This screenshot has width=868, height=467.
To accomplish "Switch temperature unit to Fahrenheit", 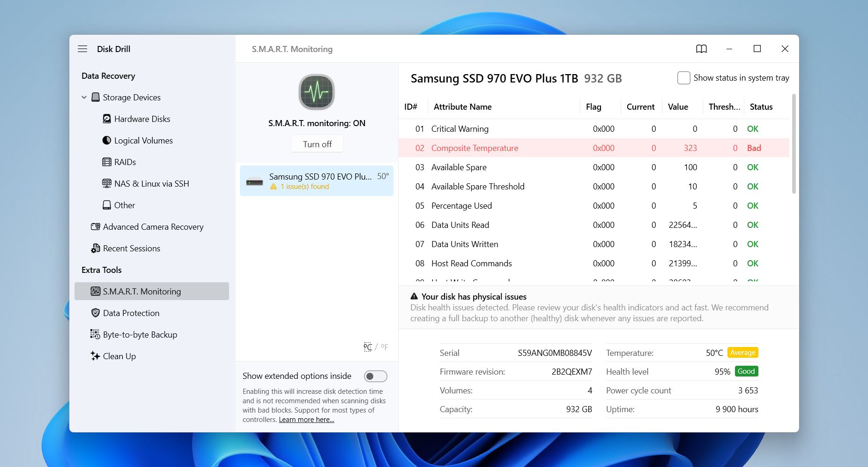I will click(x=385, y=347).
